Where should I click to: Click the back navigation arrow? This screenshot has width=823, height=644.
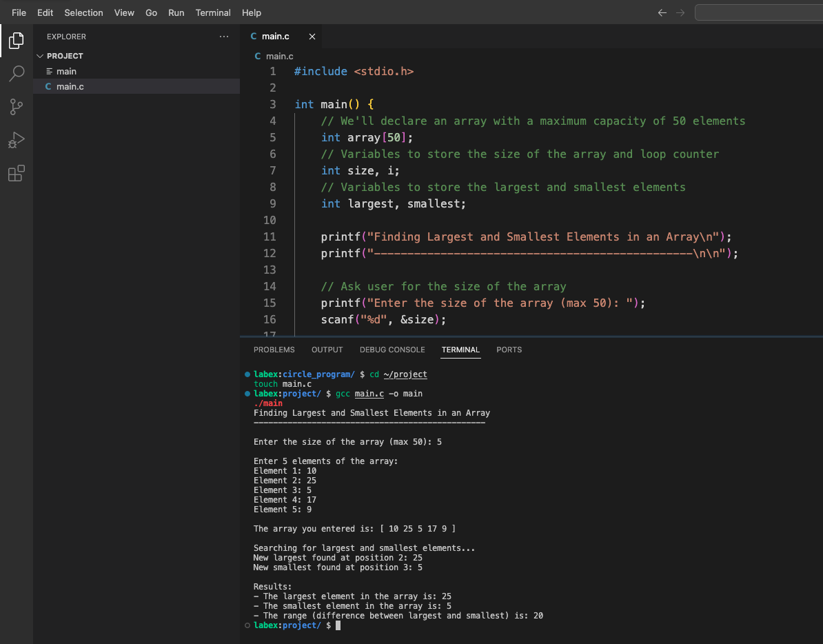pyautogui.click(x=662, y=12)
